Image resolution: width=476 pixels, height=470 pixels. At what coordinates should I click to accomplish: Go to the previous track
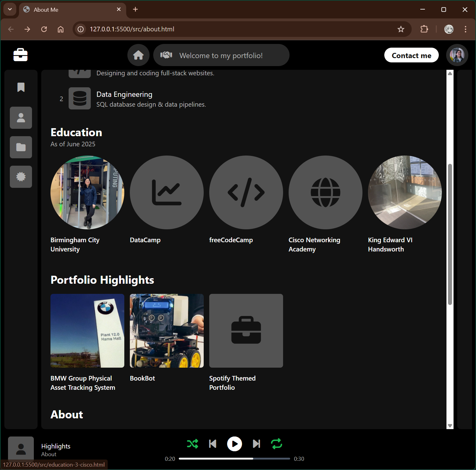[x=213, y=444]
